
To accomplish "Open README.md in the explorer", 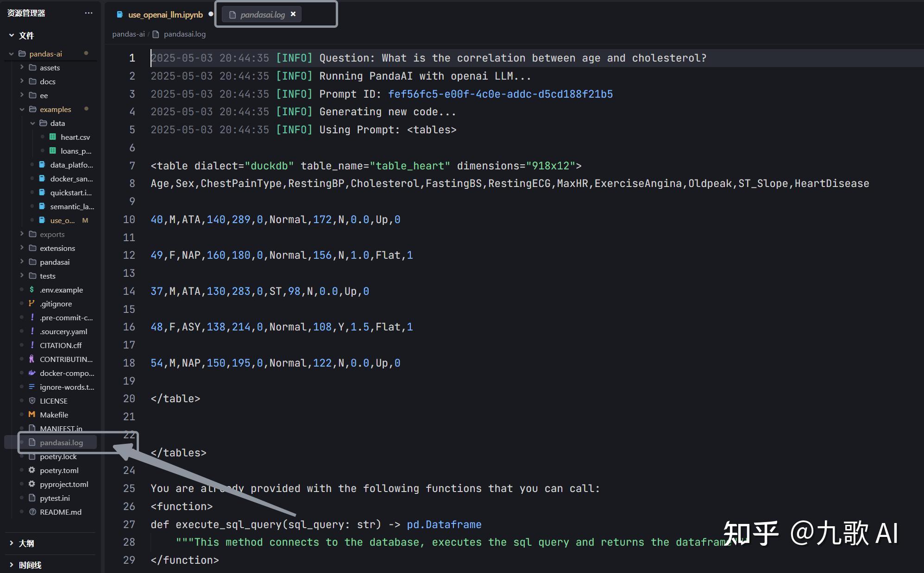I will click(x=60, y=512).
